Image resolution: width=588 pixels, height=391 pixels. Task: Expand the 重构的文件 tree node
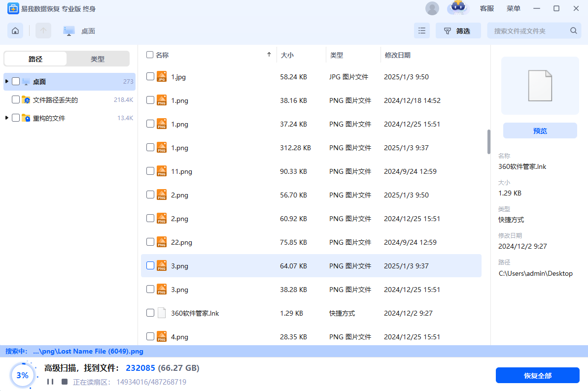point(7,118)
